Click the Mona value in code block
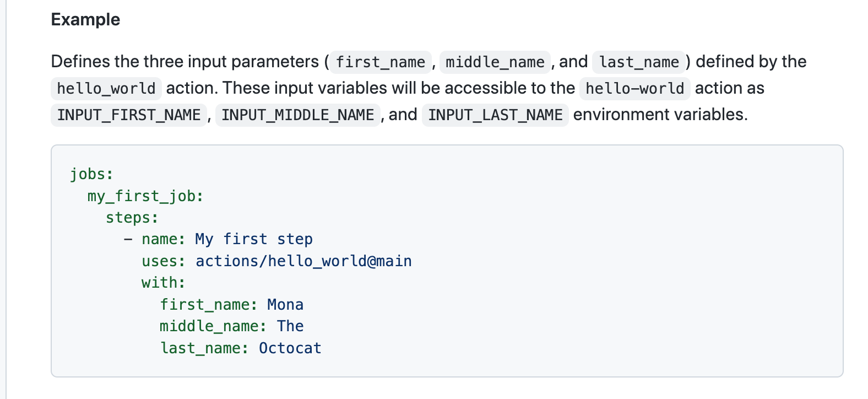Screen dimensions: 868x399 coord(285,305)
